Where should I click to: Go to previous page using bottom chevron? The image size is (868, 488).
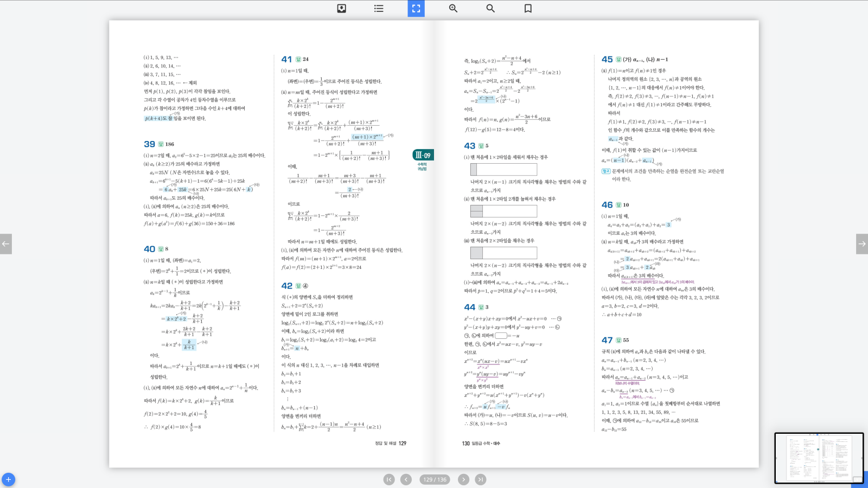(406, 479)
